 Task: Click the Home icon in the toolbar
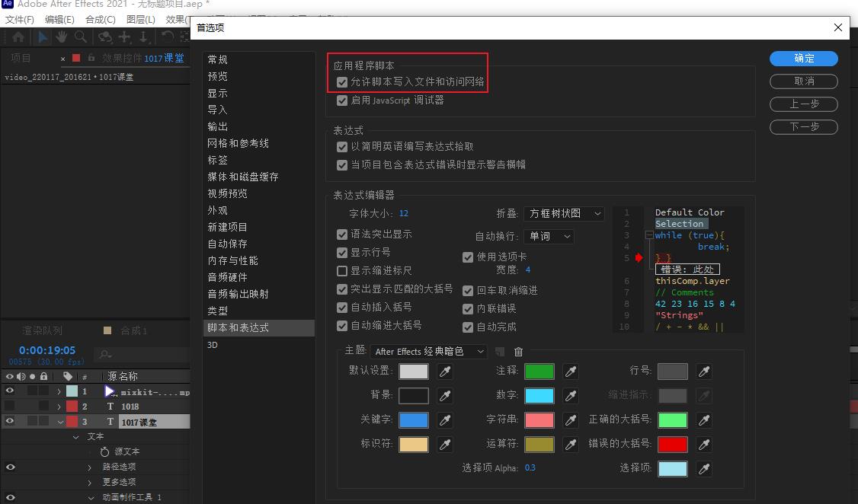pyautogui.click(x=18, y=37)
